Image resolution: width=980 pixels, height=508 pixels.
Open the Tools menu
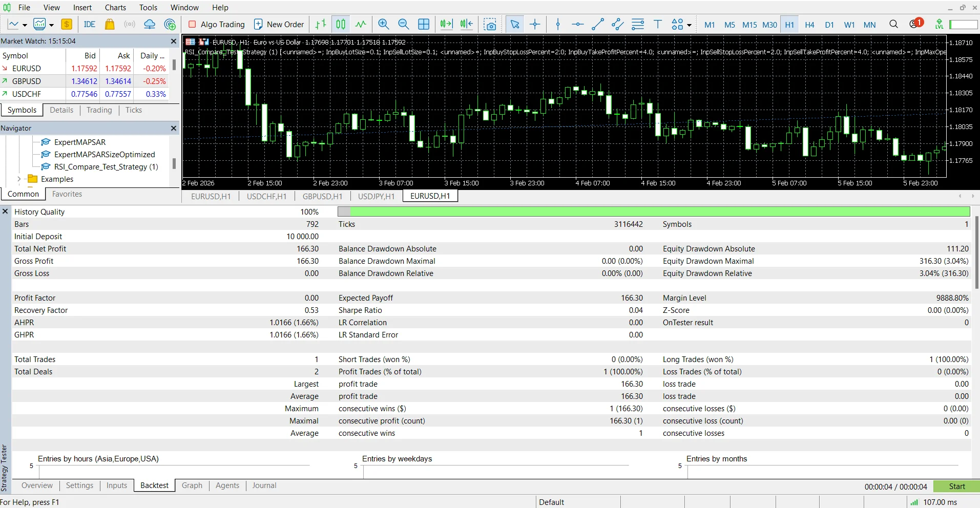(148, 7)
